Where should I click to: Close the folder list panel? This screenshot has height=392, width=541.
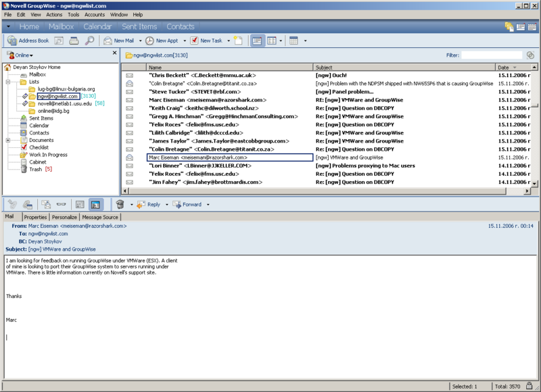(114, 53)
